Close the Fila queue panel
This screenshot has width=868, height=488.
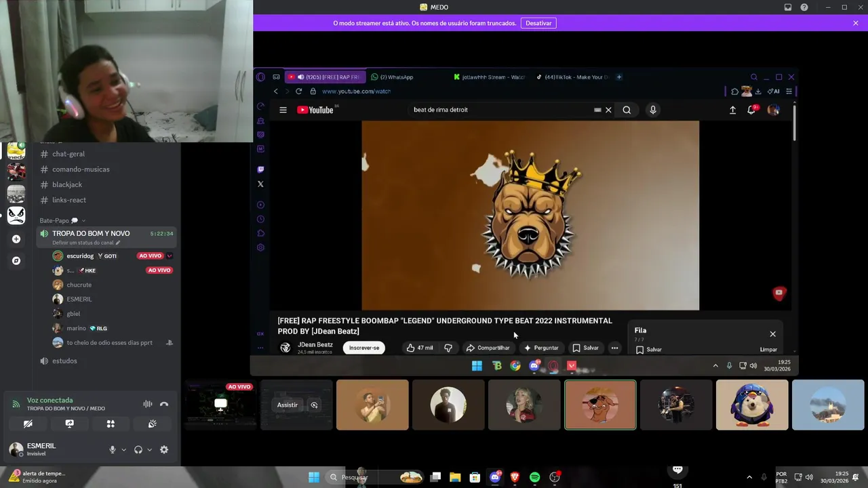pyautogui.click(x=772, y=334)
